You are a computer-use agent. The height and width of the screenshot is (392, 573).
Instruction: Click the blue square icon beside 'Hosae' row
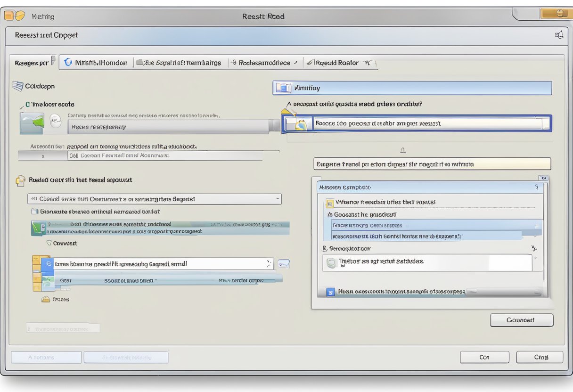tap(330, 292)
